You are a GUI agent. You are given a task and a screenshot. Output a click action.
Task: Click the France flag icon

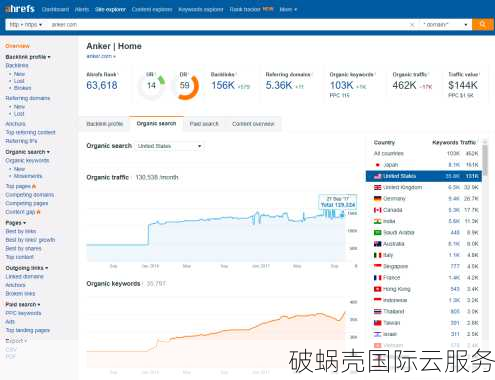(377, 278)
